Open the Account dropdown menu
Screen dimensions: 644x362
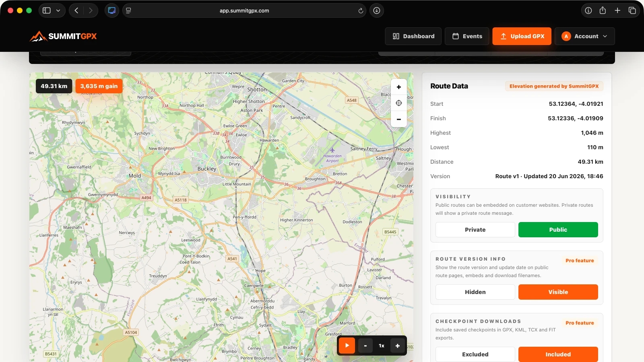585,36
